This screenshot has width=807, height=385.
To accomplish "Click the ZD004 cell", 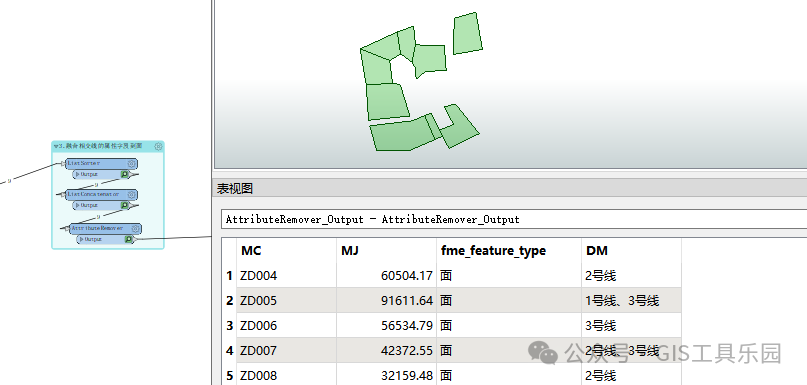I will point(286,276).
